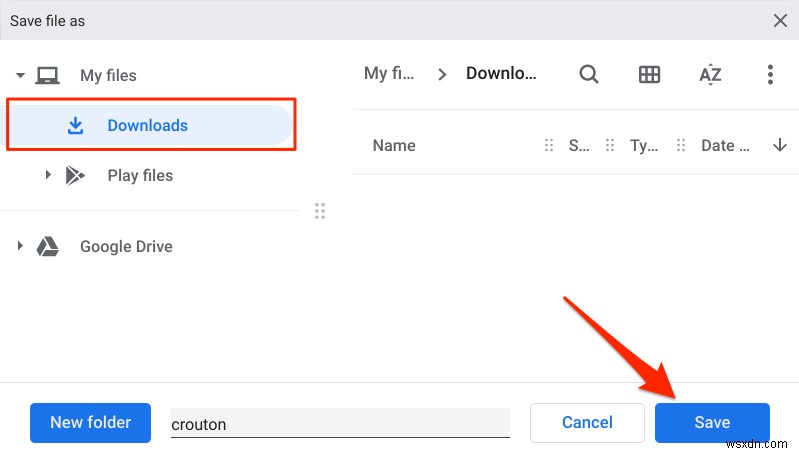799x454 pixels.
Task: Click the search magnifier icon
Action: point(589,74)
